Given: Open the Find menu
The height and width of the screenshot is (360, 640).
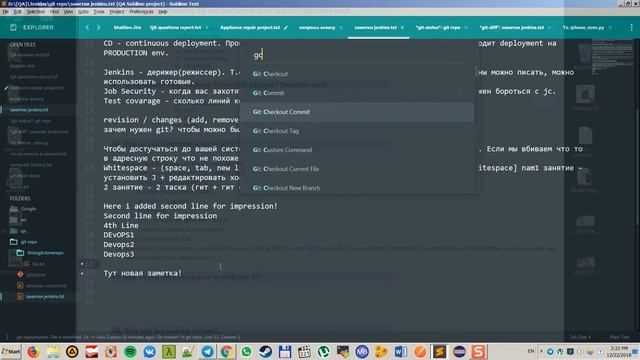Looking at the screenshot, I should [x=54, y=12].
